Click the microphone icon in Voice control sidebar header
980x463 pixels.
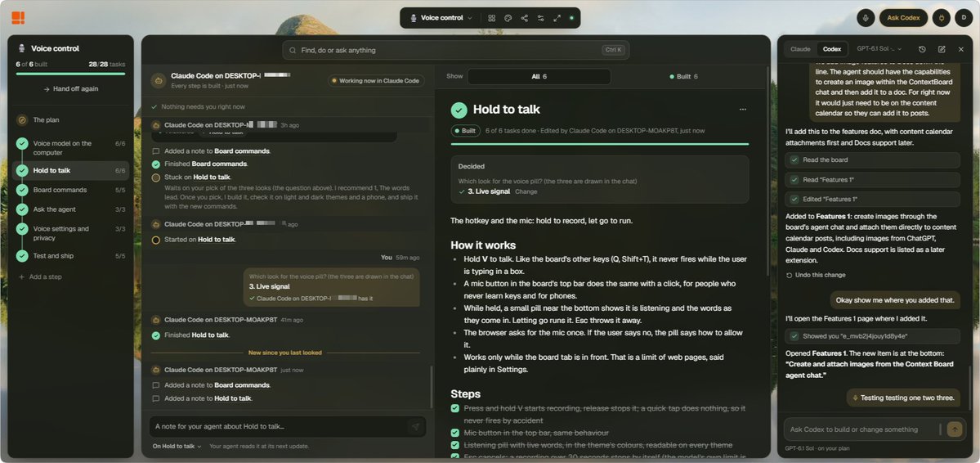coord(22,48)
